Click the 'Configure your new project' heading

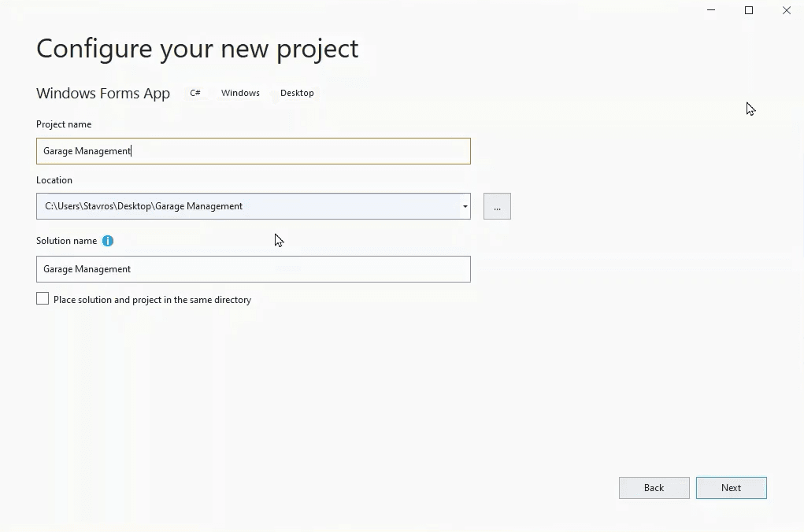tap(197, 49)
